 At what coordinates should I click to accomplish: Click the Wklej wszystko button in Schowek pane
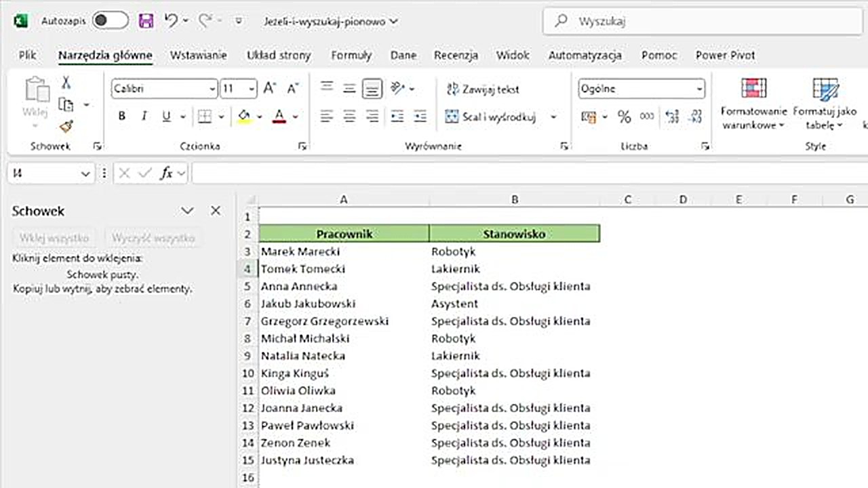pyautogui.click(x=54, y=238)
